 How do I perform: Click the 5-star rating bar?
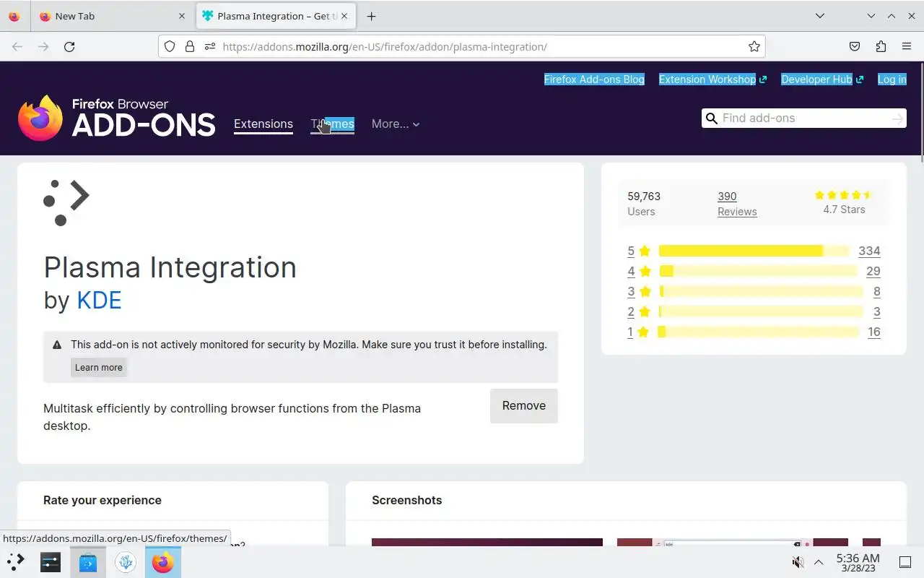click(x=754, y=251)
